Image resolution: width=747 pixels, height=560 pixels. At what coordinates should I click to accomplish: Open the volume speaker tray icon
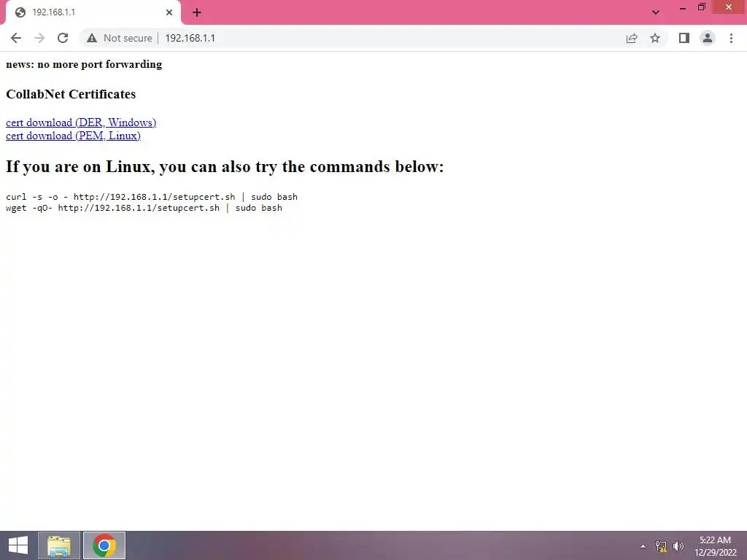pos(678,546)
